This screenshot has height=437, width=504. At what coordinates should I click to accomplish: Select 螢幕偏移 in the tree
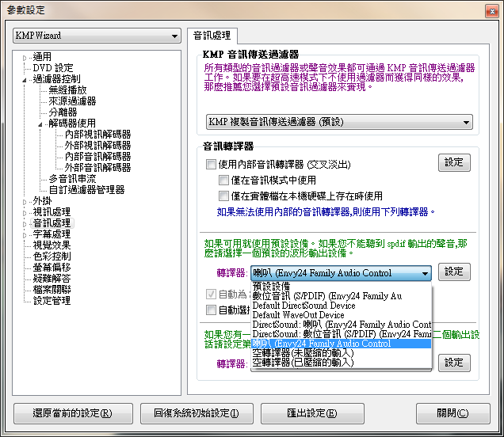(x=52, y=268)
